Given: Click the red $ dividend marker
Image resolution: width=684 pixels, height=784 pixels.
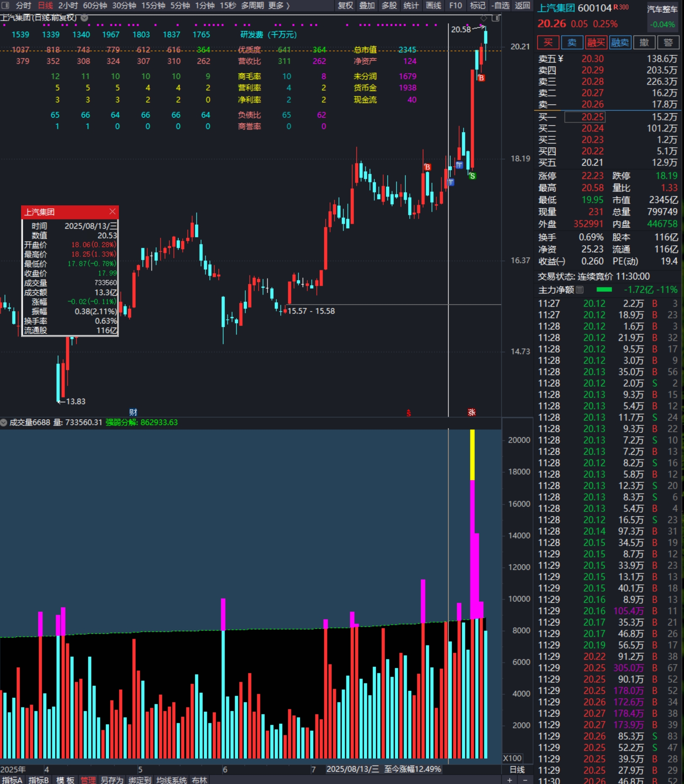Looking at the screenshot, I should [x=408, y=413].
